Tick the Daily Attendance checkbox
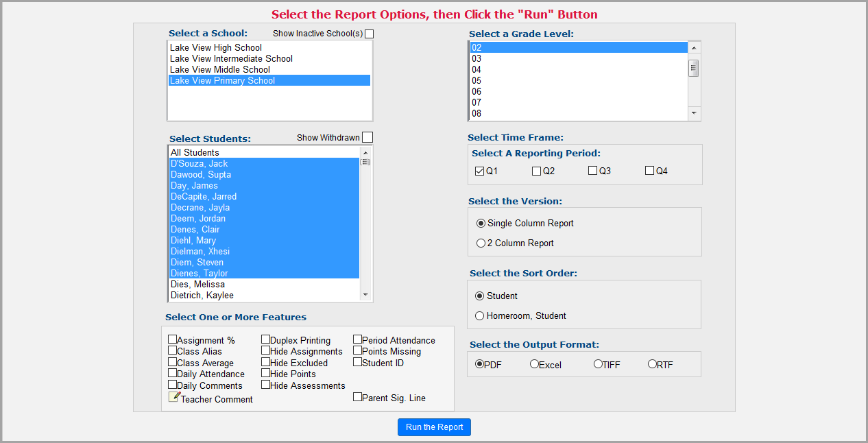Screen dimensions: 868x443 tap(173, 372)
